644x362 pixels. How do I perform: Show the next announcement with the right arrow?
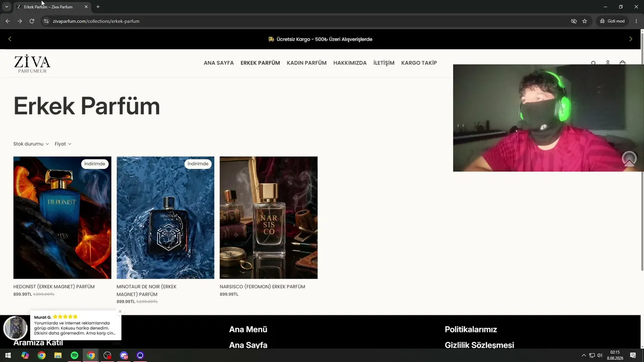click(631, 39)
